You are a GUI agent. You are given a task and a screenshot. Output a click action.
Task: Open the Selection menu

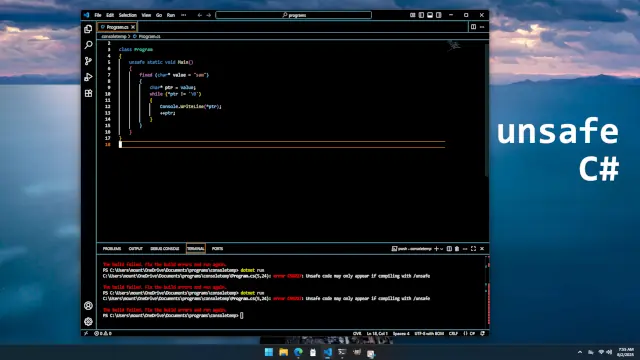tap(128, 15)
